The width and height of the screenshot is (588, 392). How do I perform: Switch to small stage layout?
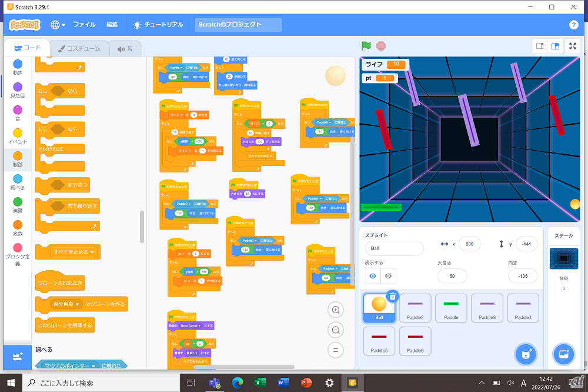point(539,46)
